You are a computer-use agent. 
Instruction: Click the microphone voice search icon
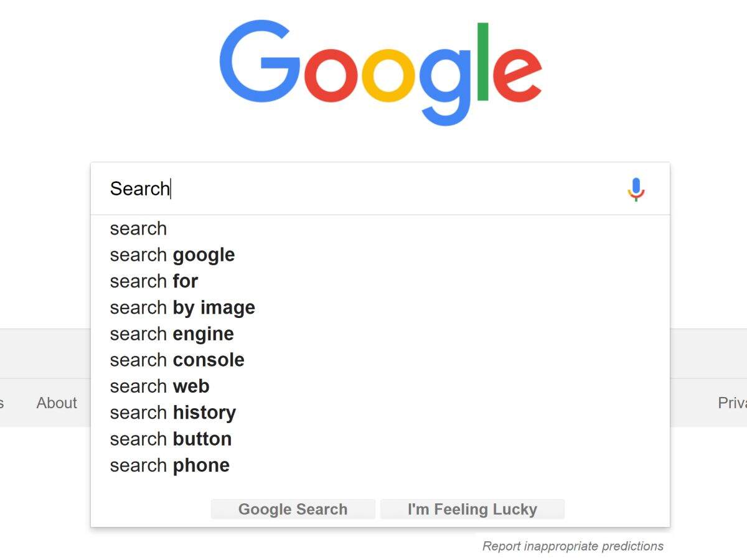click(636, 190)
